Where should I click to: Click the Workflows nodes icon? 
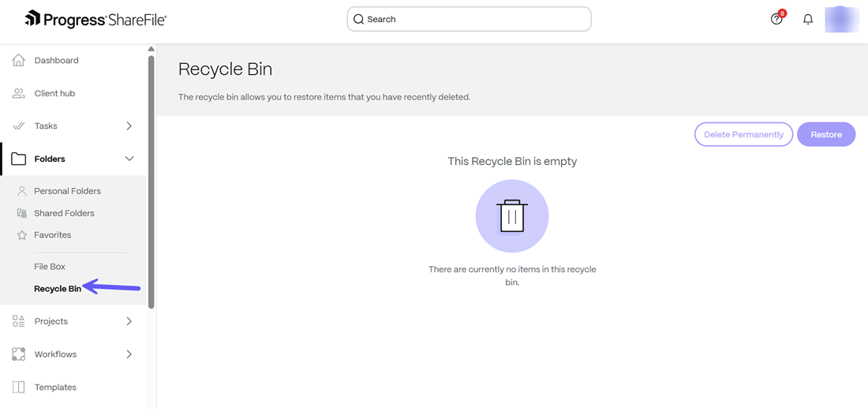pos(19,355)
